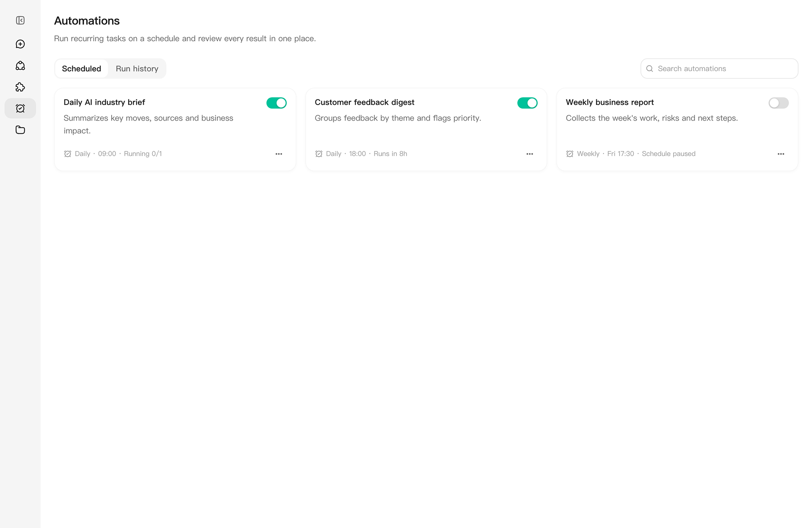Collapse the sidebar panel icon
The width and height of the screenshot is (812, 528).
[20, 20]
